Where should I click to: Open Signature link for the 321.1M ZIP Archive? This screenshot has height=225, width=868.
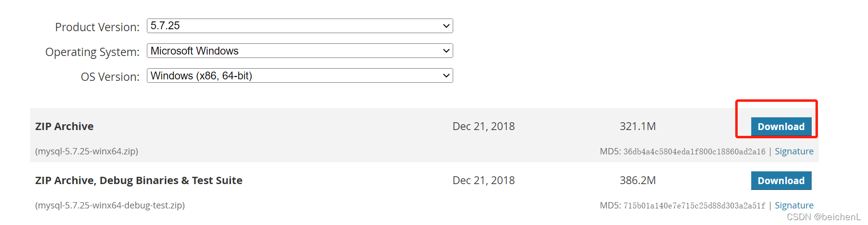(x=794, y=151)
